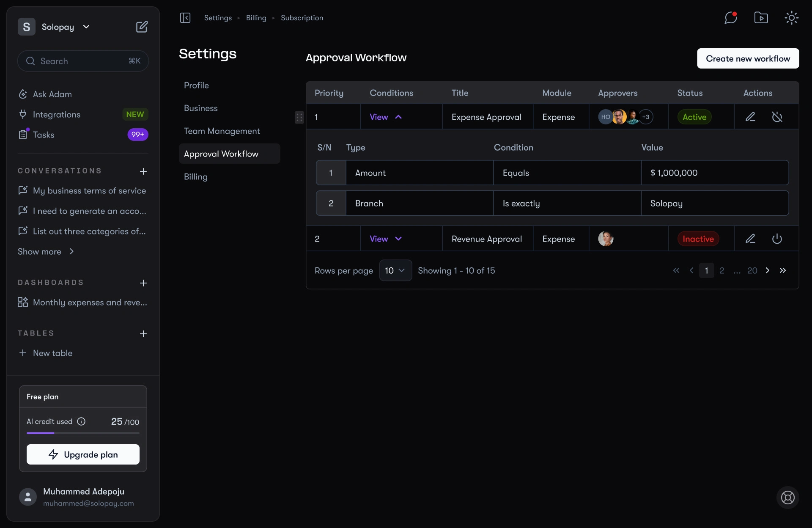This screenshot has width=812, height=528.
Task: Collapse the sidebar using the panel icon
Action: pos(185,18)
